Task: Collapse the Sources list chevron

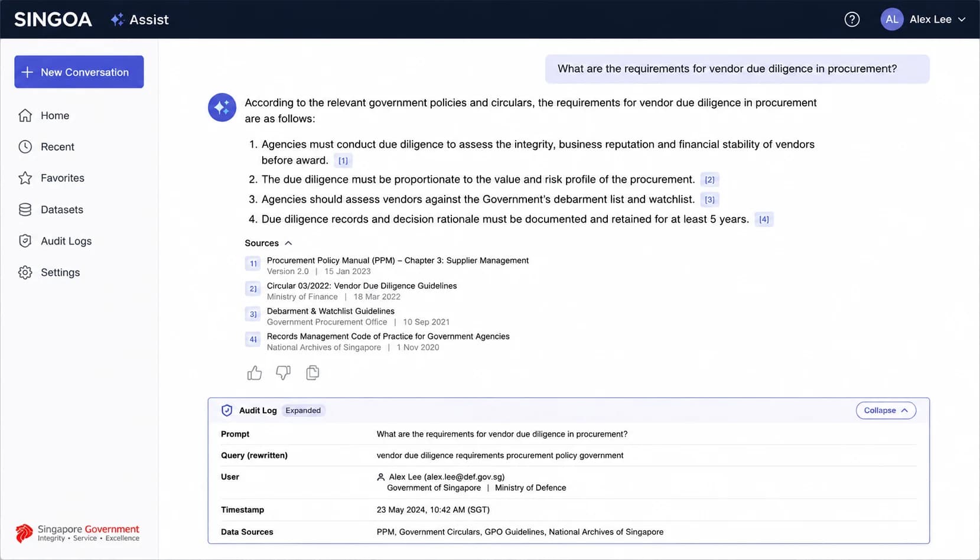Action: (288, 243)
